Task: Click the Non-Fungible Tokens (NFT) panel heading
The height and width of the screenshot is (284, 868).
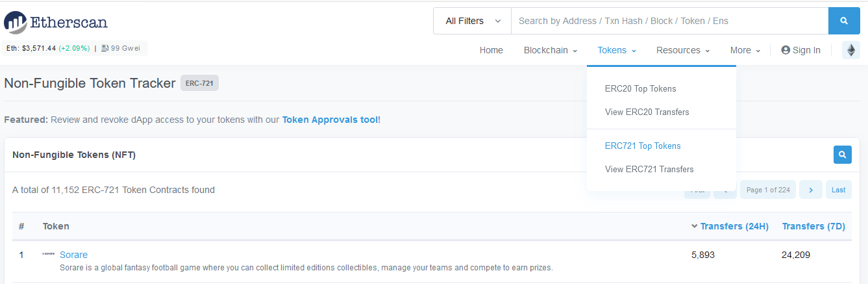Action: click(x=74, y=155)
